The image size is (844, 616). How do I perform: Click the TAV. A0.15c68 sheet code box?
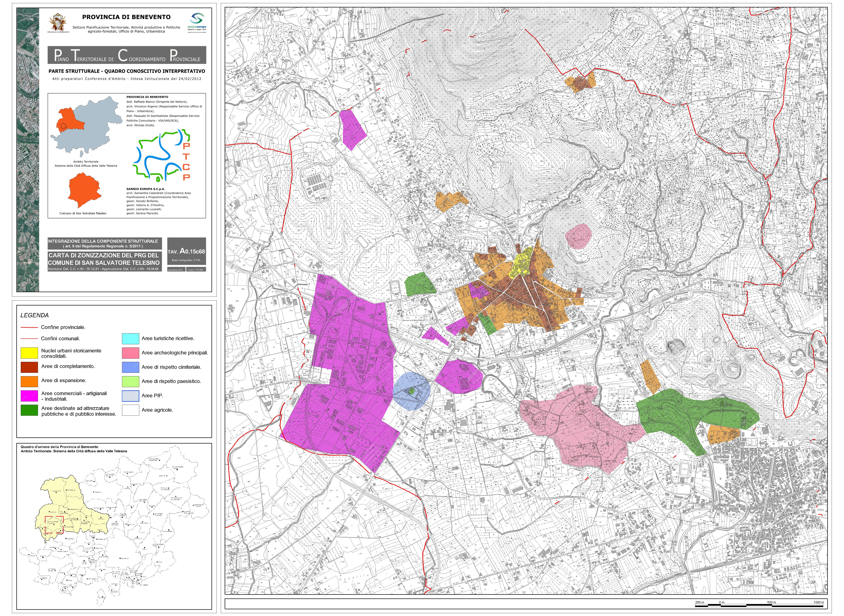pos(187,251)
